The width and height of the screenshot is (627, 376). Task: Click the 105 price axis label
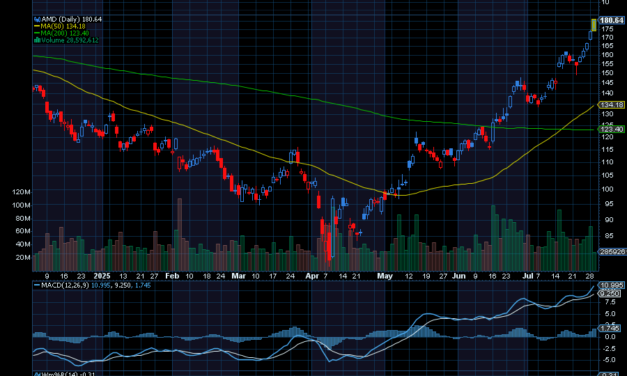(x=607, y=175)
